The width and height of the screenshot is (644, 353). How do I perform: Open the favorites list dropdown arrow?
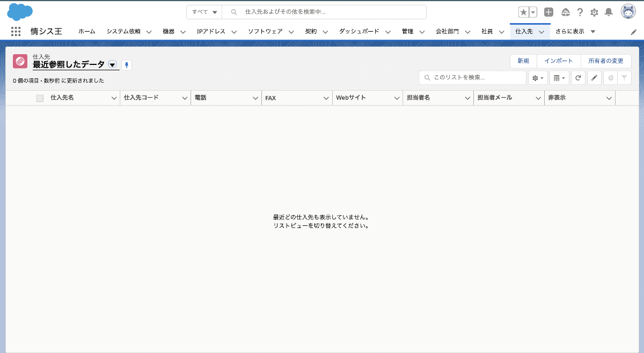pyautogui.click(x=533, y=12)
